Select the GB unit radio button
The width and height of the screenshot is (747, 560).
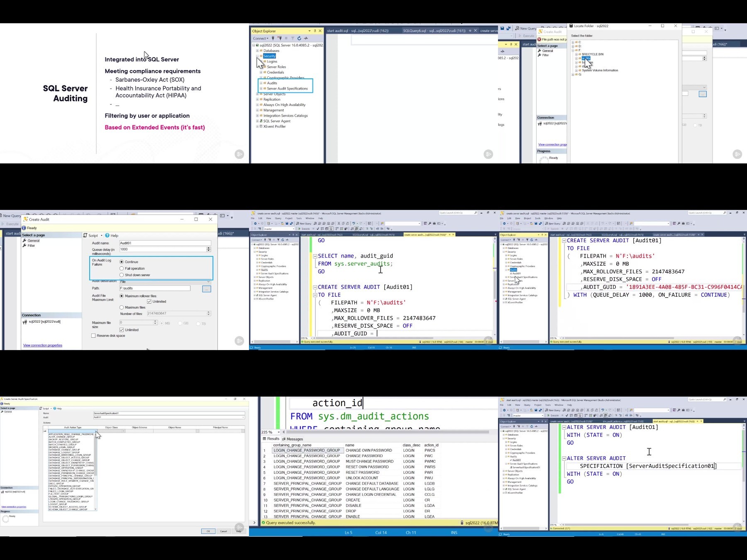180,324
